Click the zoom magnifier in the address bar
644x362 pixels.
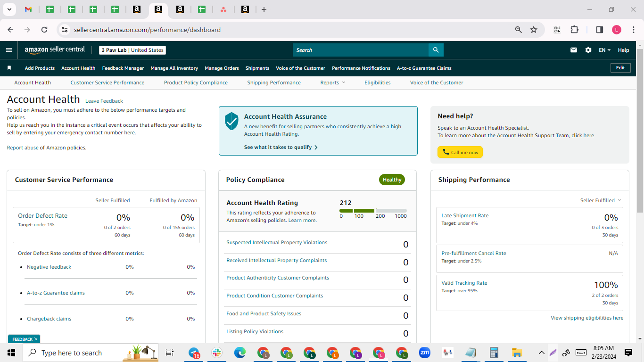pos(519,30)
